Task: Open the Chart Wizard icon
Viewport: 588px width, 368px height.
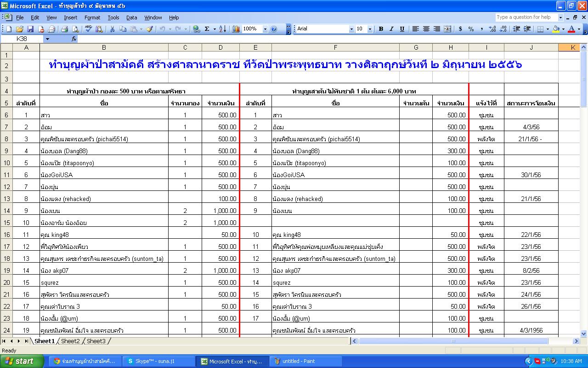Action: pos(236,29)
